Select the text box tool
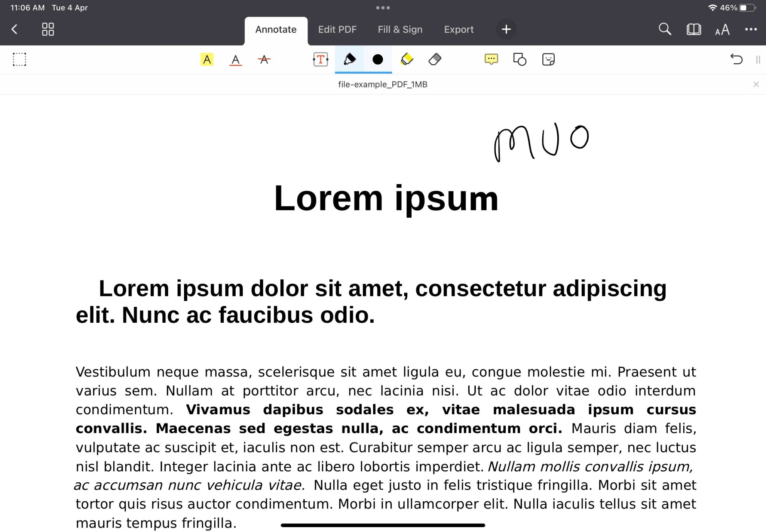Image resolution: width=766 pixels, height=532 pixels. (x=320, y=59)
